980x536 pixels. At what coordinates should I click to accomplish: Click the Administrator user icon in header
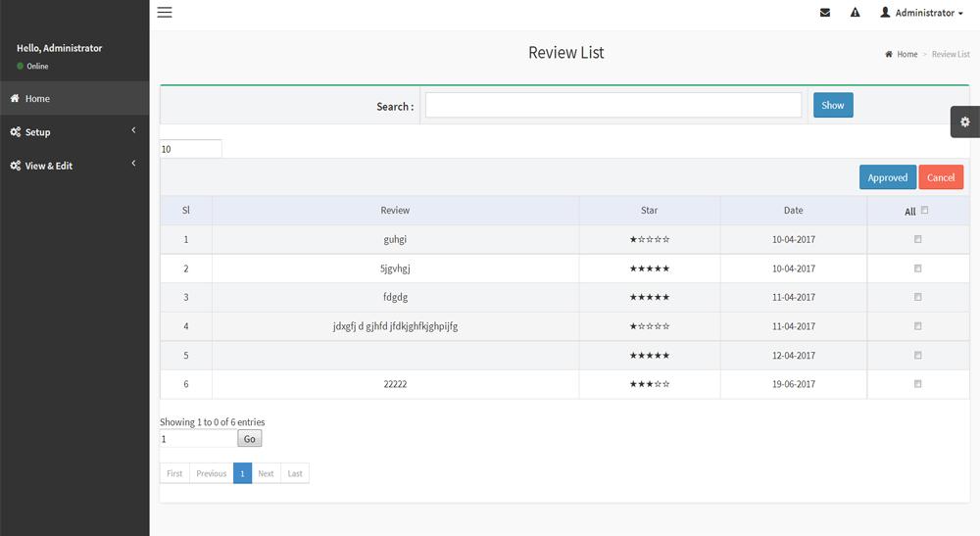coord(885,13)
